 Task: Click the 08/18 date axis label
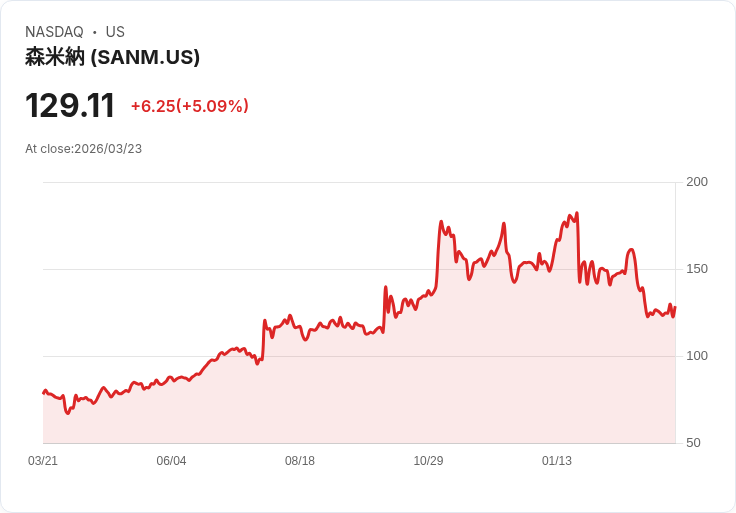point(300,461)
